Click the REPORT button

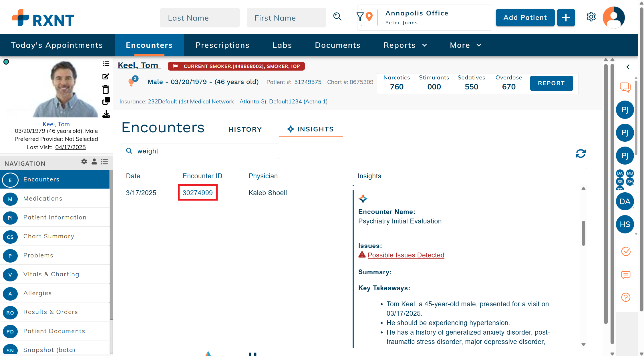[551, 83]
